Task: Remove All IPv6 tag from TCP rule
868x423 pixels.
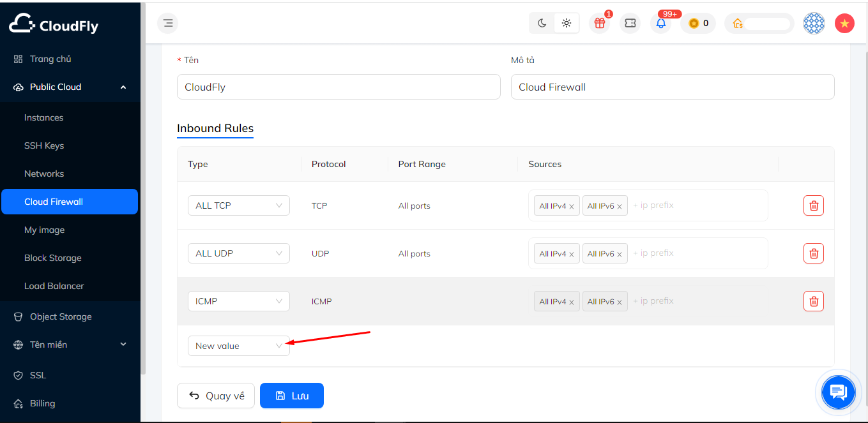Action: (620, 206)
